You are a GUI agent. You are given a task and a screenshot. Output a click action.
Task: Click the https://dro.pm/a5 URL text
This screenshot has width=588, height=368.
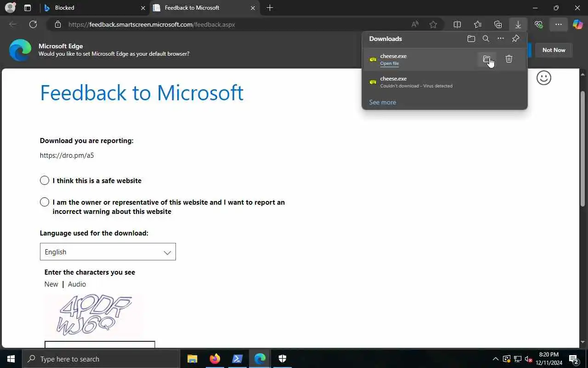point(67,155)
